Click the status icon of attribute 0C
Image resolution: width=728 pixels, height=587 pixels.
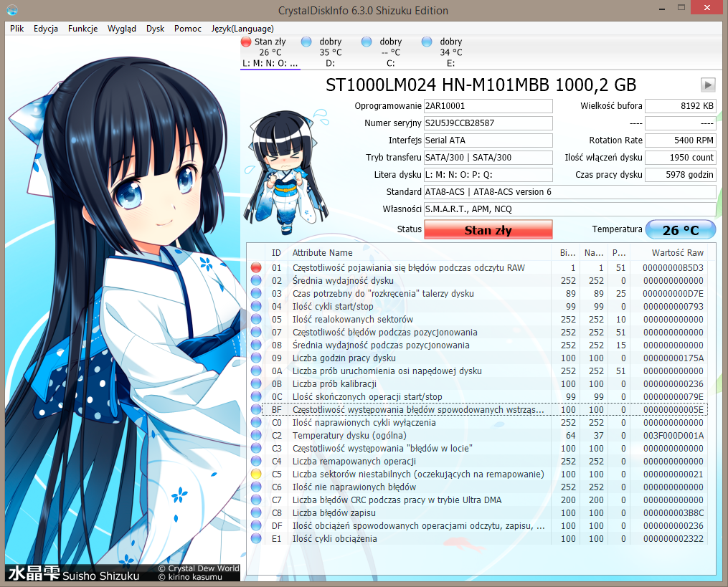[x=256, y=397]
